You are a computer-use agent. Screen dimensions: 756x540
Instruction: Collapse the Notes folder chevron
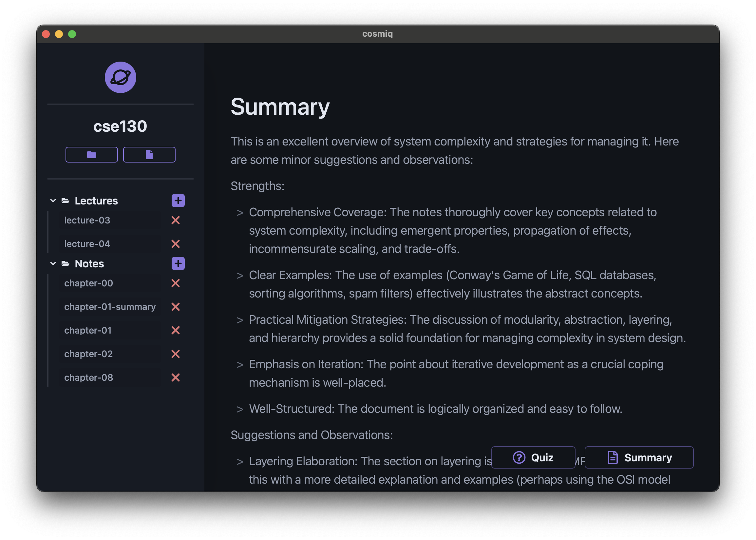click(53, 263)
